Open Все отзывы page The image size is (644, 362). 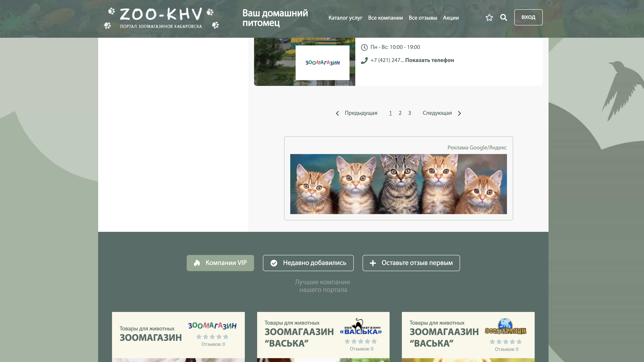pyautogui.click(x=423, y=18)
